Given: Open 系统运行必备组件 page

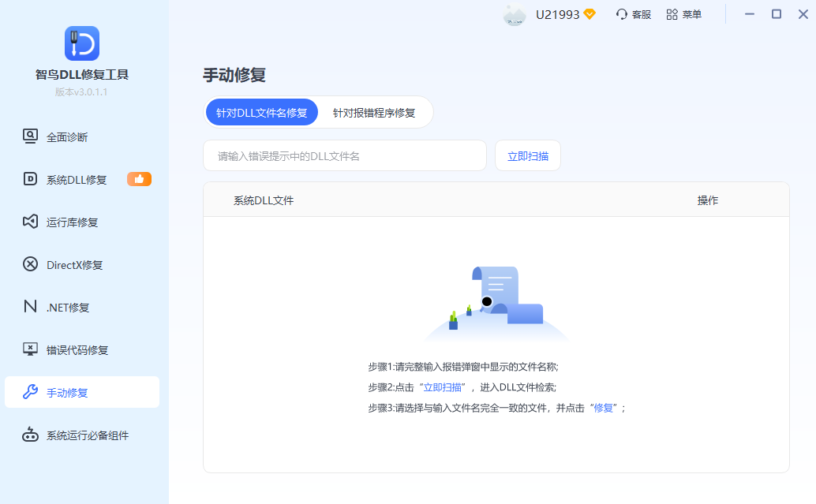Looking at the screenshot, I should pos(82,435).
